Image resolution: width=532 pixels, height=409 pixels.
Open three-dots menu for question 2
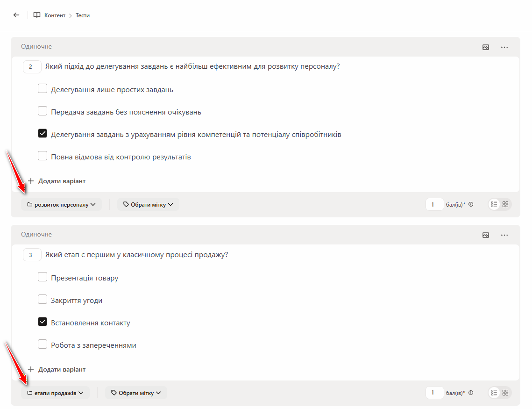click(504, 47)
